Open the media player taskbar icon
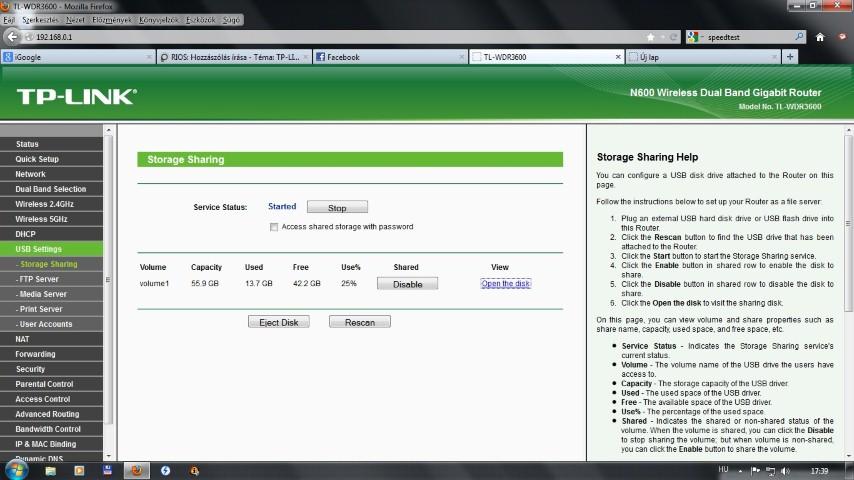The image size is (854, 480). coord(79,471)
